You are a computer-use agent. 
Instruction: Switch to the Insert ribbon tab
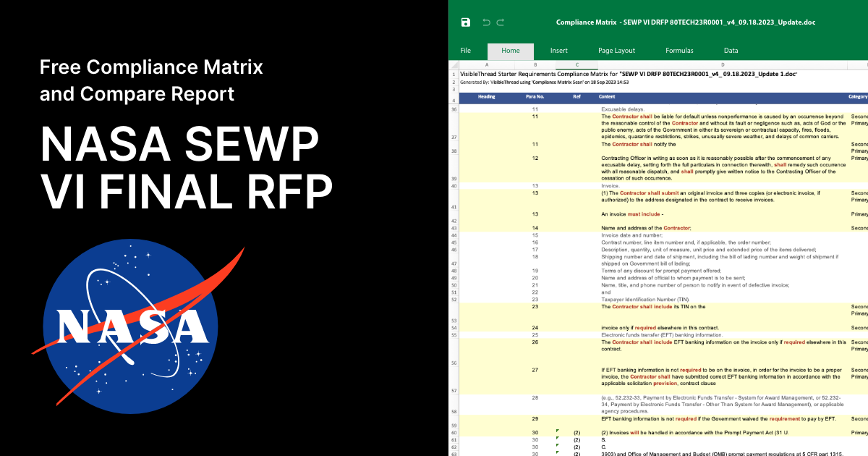tap(558, 51)
